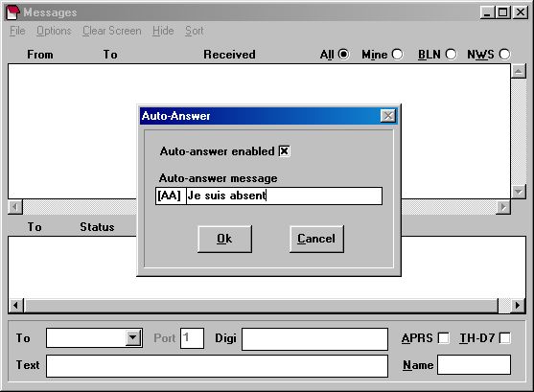Click the upper list scroll-right arrow
This screenshot has height=392, width=534.
503,207
